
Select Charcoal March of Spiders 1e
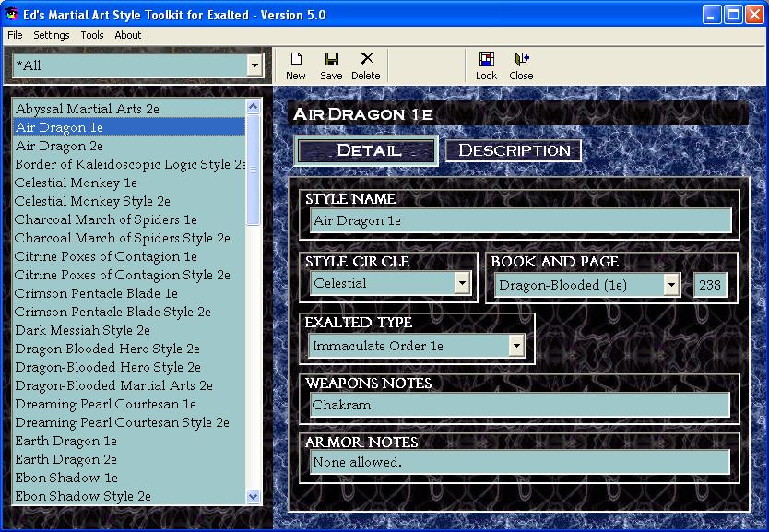(x=129, y=219)
